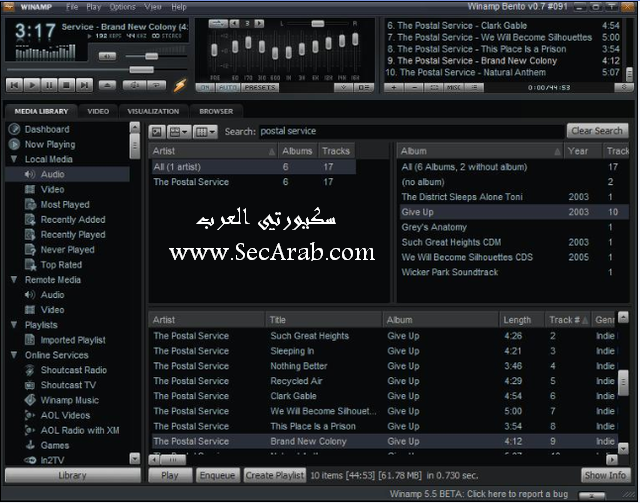Open In2TV online service

pos(52,460)
